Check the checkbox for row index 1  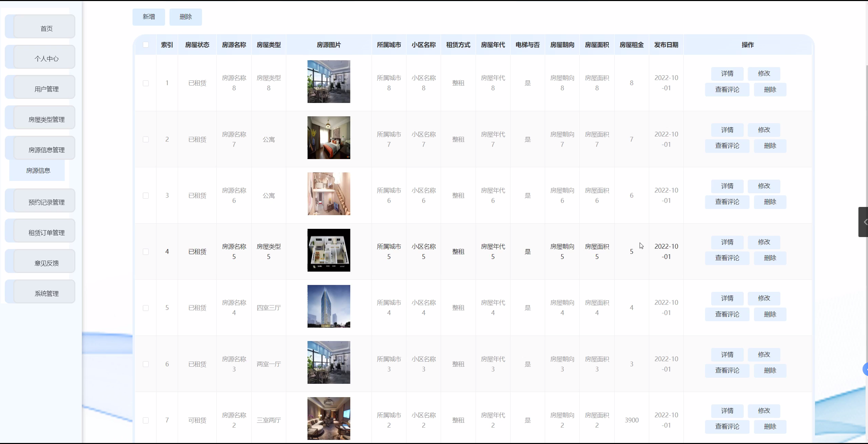[146, 83]
